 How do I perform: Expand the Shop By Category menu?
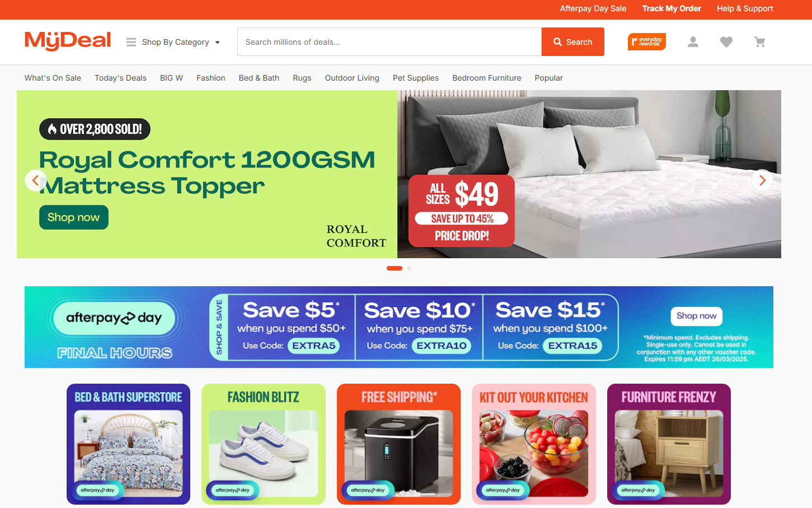pyautogui.click(x=173, y=42)
